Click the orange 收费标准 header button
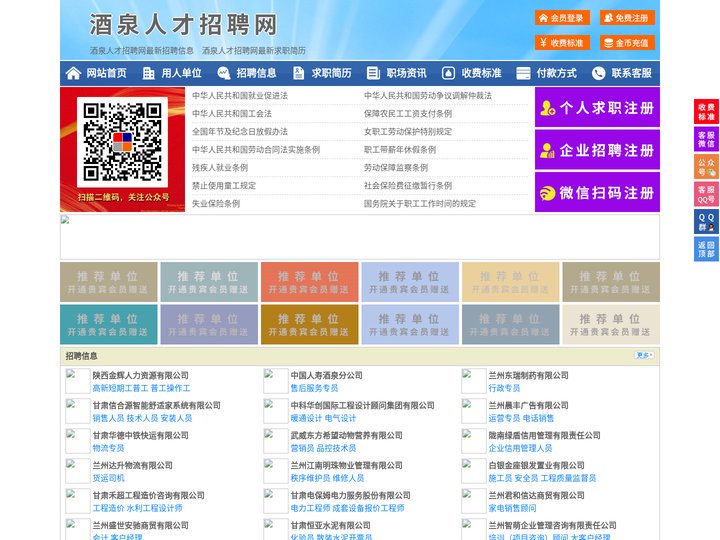The width and height of the screenshot is (720, 540). [x=562, y=43]
